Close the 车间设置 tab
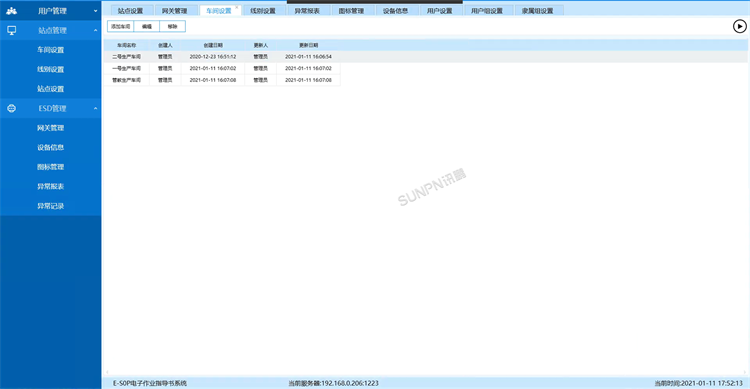Viewport: 750px width, 389px height. [236, 7]
